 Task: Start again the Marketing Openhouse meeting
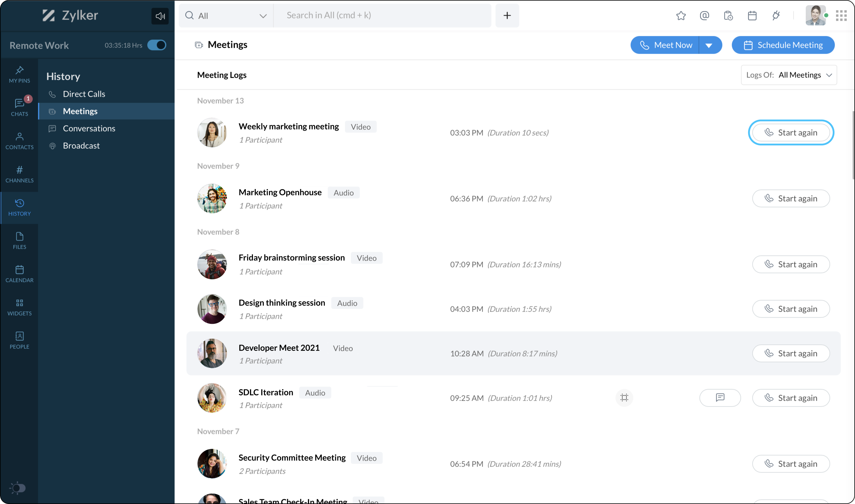[791, 199]
